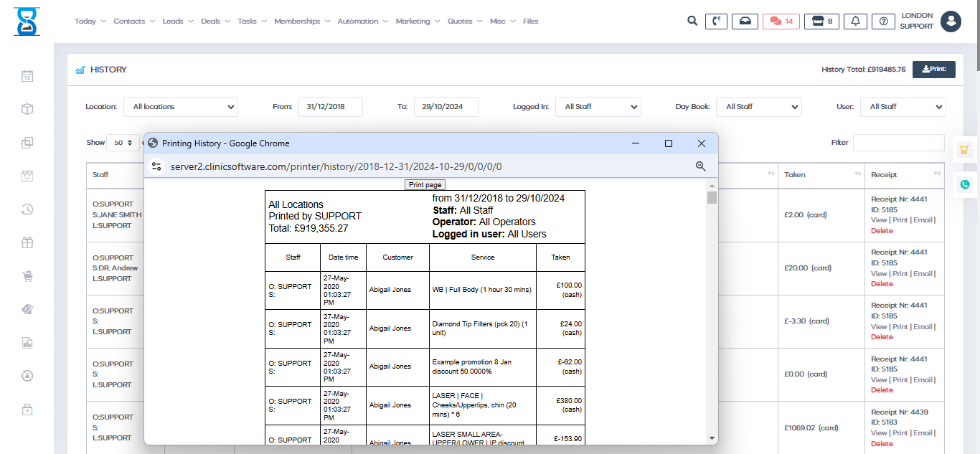
Task: Click the WhatsApp icon on right edge
Action: (x=965, y=184)
